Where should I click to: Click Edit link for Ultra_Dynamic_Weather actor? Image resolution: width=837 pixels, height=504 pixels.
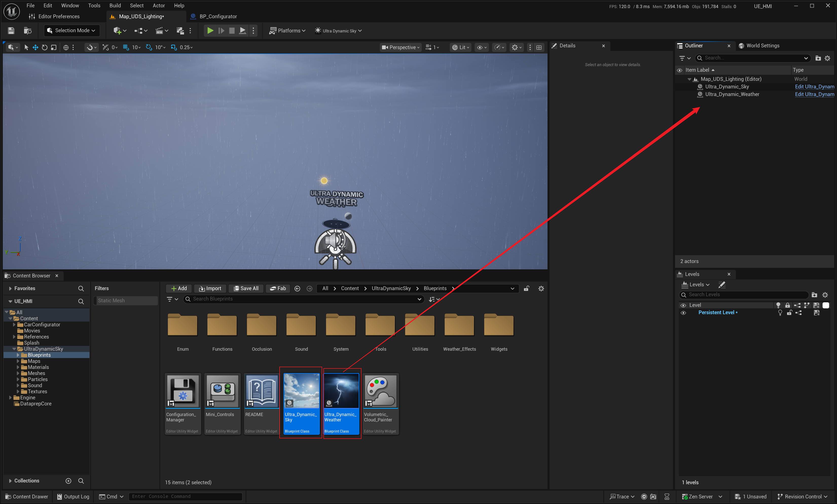[x=814, y=95]
